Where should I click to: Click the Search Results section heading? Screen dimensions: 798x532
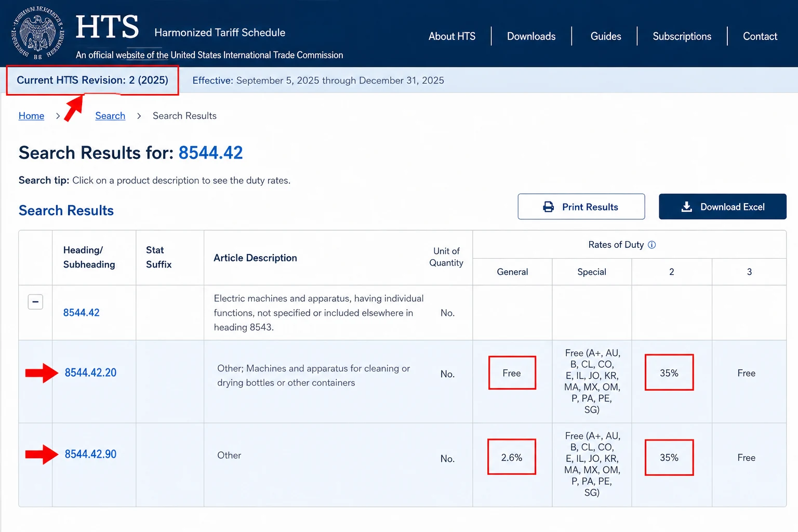tap(66, 210)
